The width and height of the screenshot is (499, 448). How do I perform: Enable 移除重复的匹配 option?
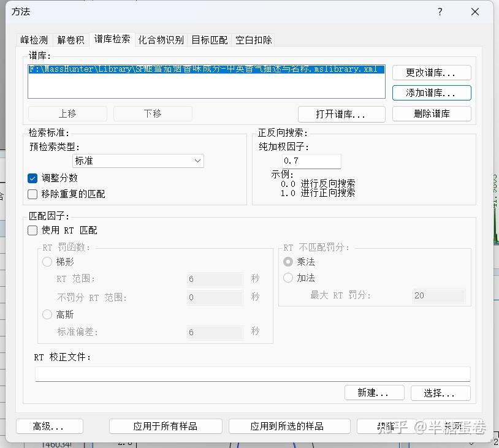(x=32, y=193)
